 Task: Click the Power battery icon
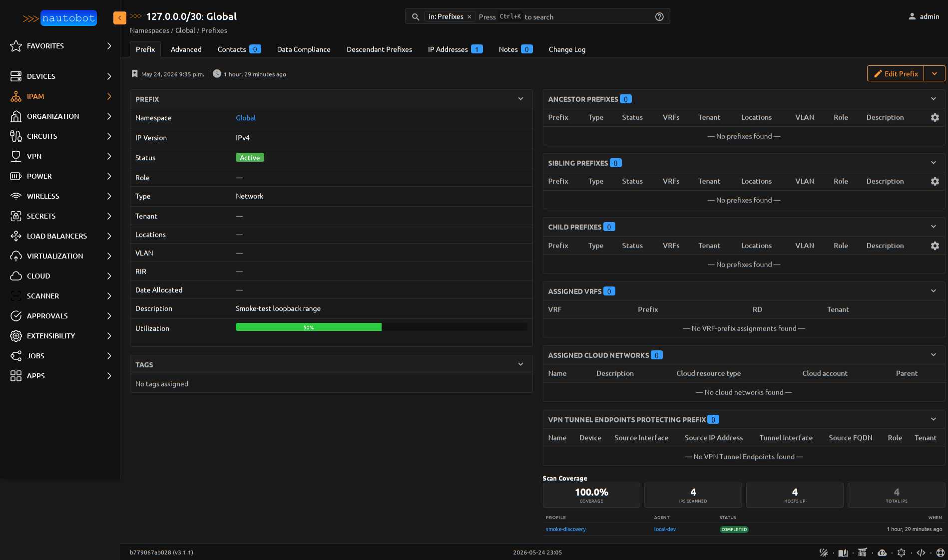pyautogui.click(x=16, y=176)
